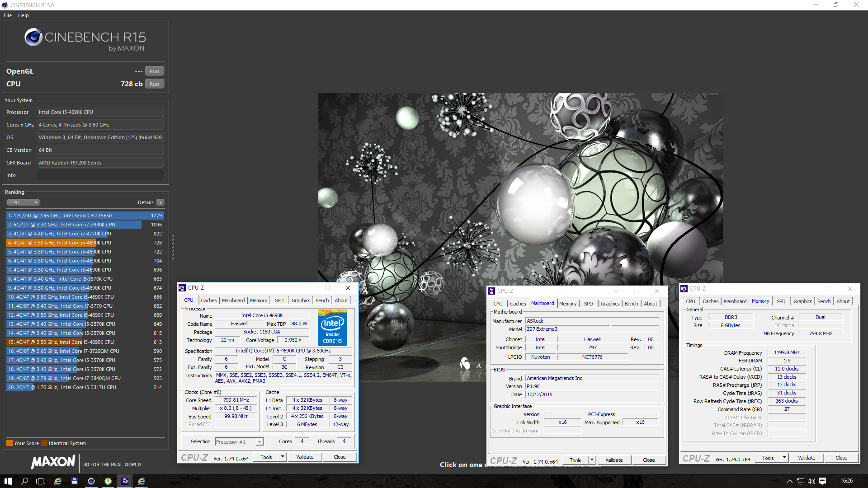Image resolution: width=868 pixels, height=488 pixels.
Task: Click BIOS version value P1.90
Action: [x=592, y=386]
